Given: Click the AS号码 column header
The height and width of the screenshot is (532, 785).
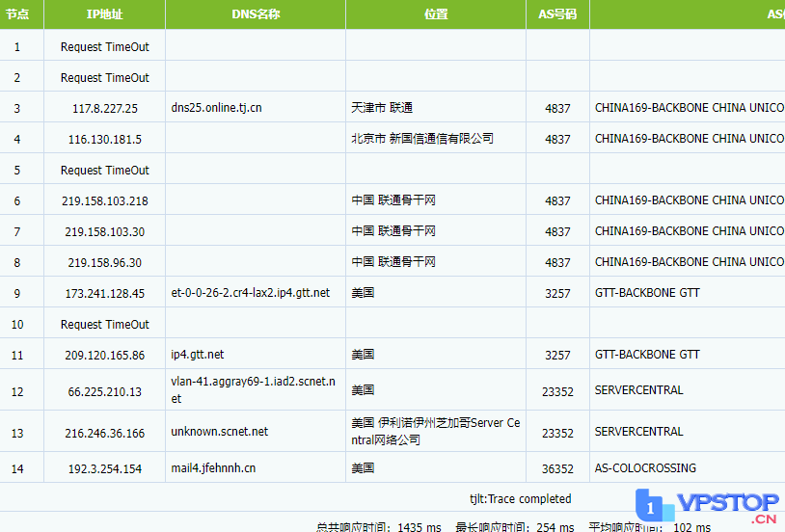Looking at the screenshot, I should (x=557, y=14).
